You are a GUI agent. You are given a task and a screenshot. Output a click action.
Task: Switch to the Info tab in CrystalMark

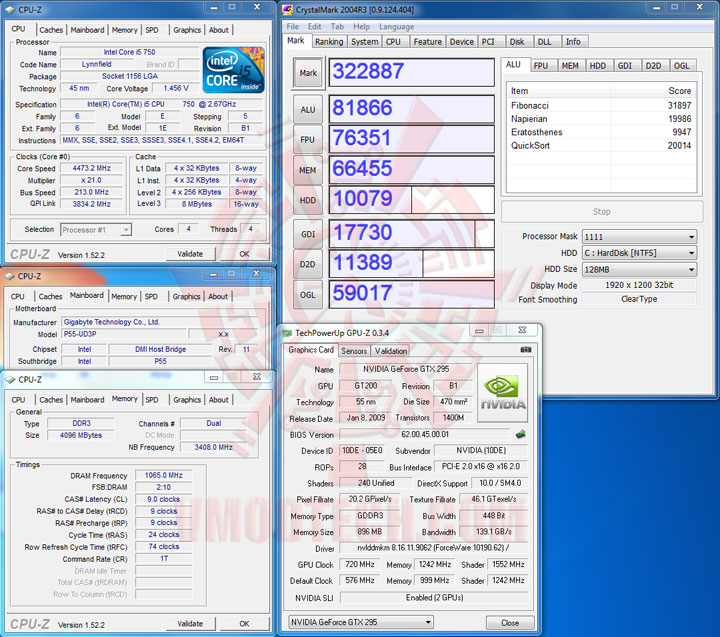pos(573,42)
